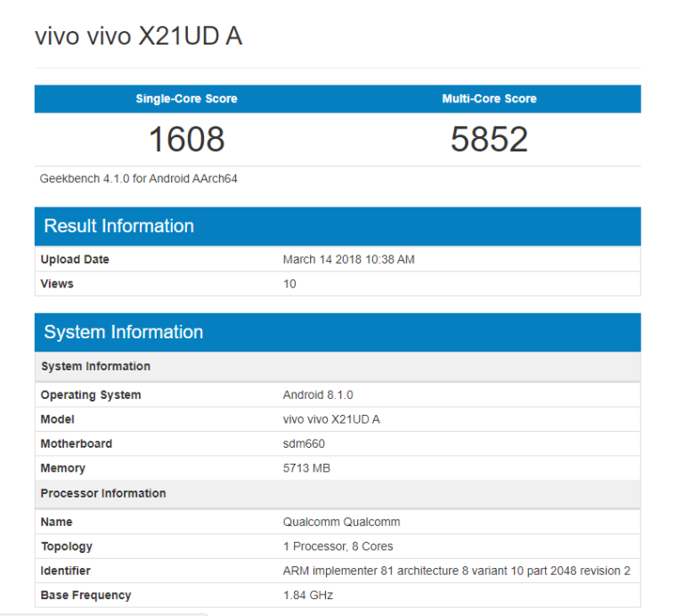Click the gray 'System Information' subheading row
The image size is (684, 616).
point(338,366)
